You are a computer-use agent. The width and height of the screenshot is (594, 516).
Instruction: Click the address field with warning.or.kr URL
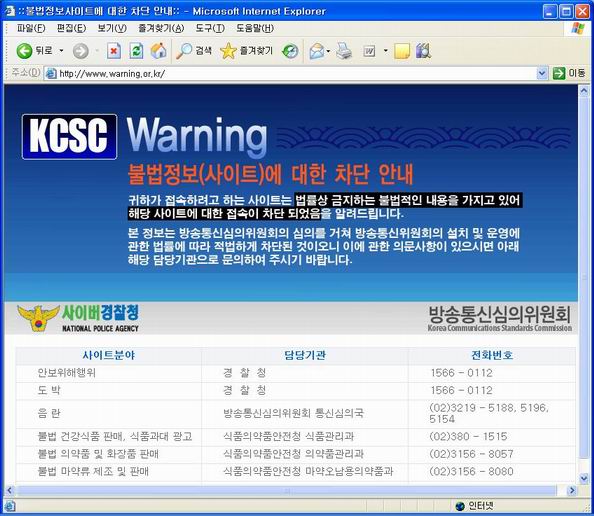pyautogui.click(x=291, y=73)
